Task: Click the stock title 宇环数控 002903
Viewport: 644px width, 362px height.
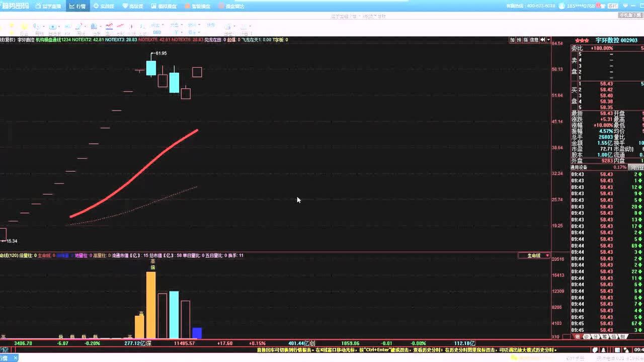Action: point(616,40)
